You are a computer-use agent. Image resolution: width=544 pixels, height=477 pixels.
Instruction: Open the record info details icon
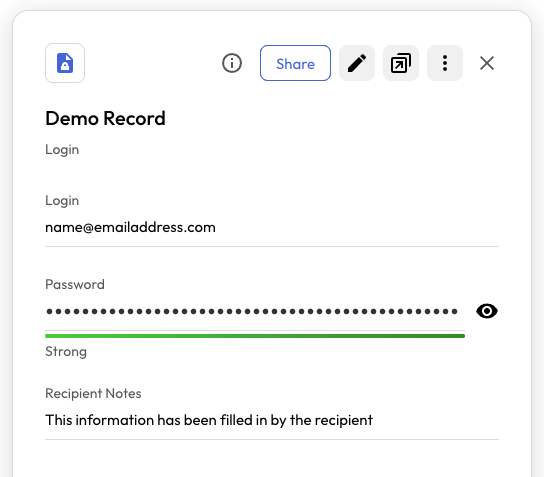[x=232, y=63]
